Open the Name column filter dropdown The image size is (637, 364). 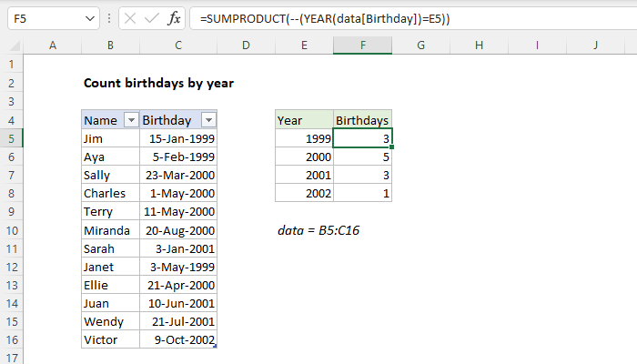130,120
